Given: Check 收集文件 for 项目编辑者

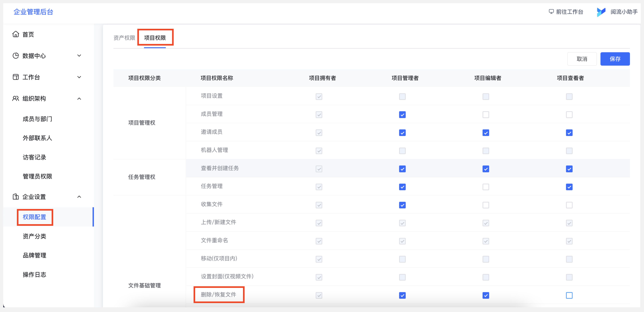Looking at the screenshot, I should click(485, 205).
